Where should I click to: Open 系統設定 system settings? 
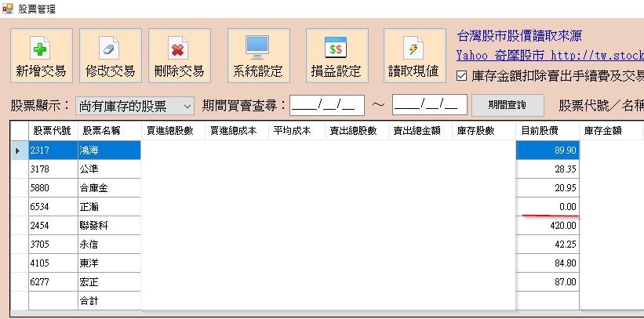coord(259,56)
